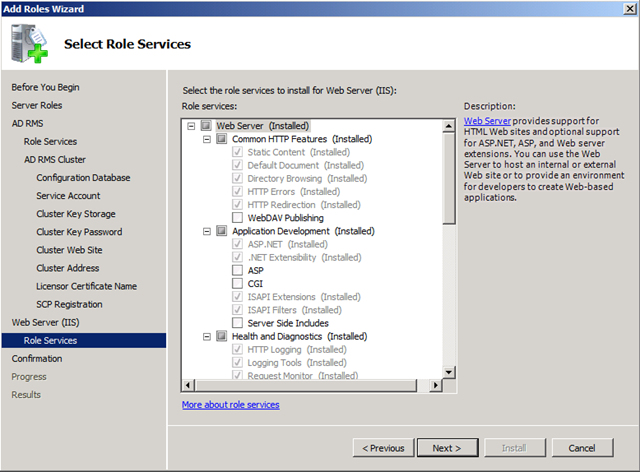Go to the Cluster Address step
The image size is (640, 472).
(x=68, y=268)
